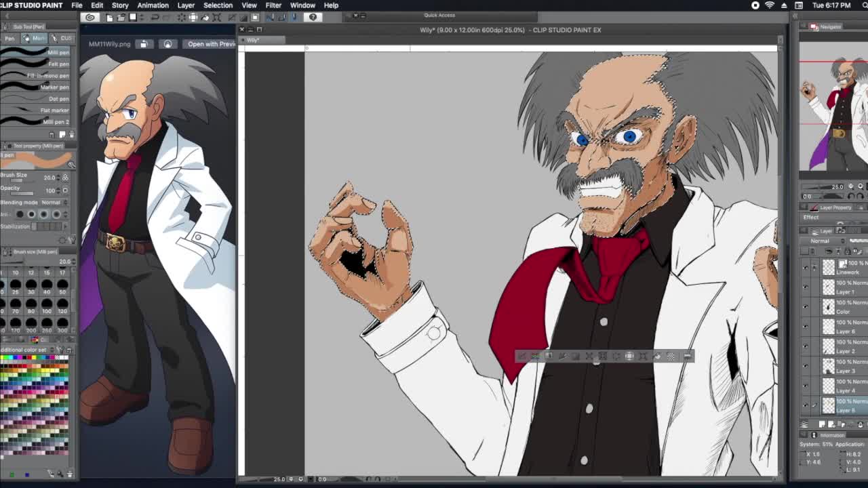Open the Filter menu
The width and height of the screenshot is (868, 488).
coord(273,5)
